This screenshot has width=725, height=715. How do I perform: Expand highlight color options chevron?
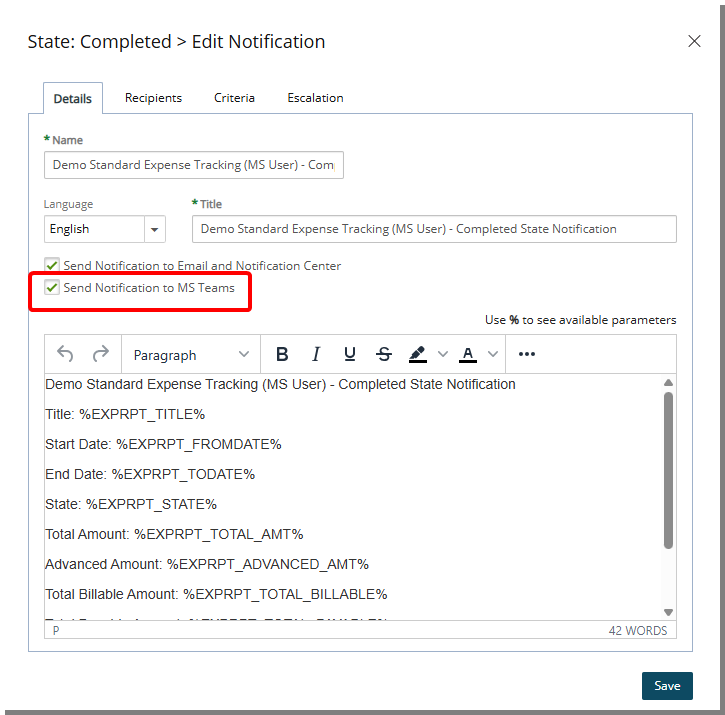pyautogui.click(x=442, y=354)
